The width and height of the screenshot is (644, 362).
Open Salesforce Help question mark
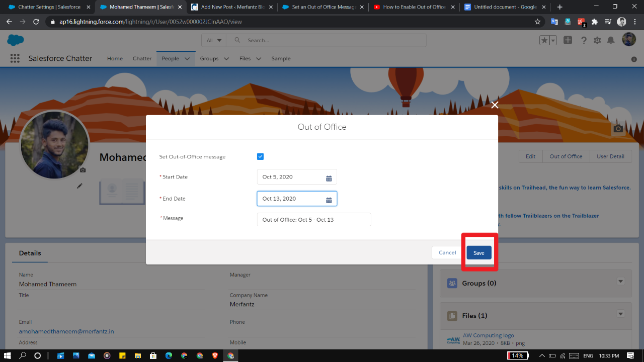click(584, 40)
